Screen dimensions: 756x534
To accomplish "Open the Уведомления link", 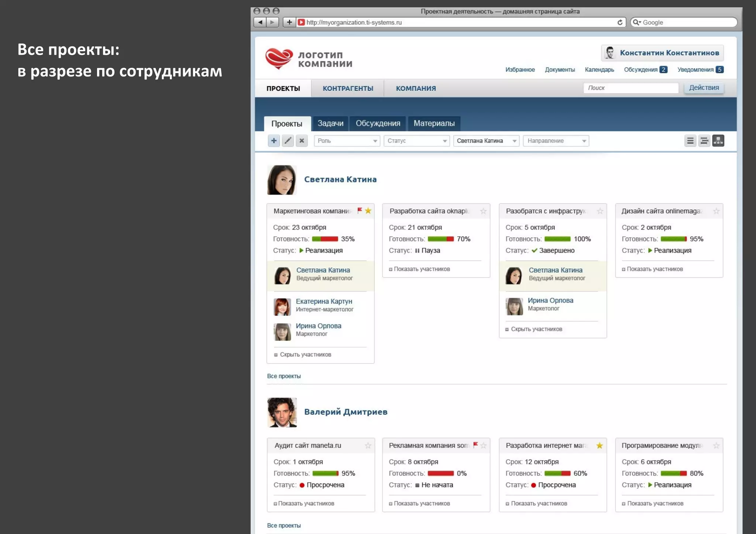I will tap(695, 70).
